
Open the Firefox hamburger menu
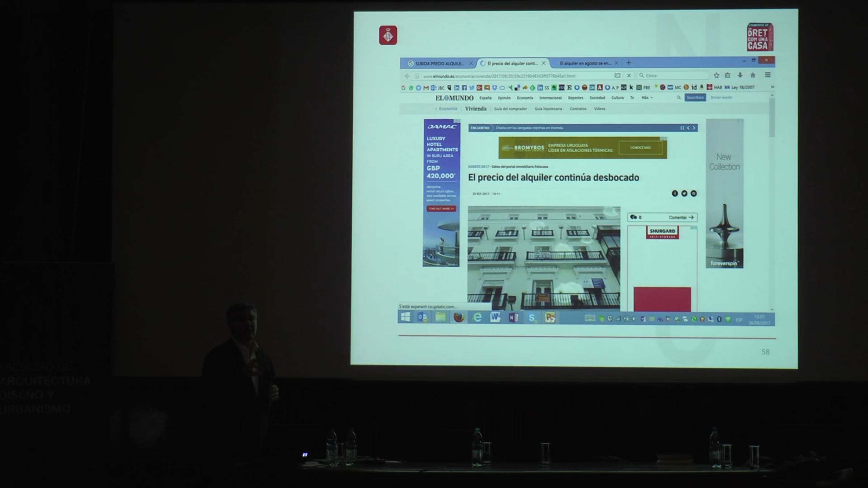[x=768, y=75]
